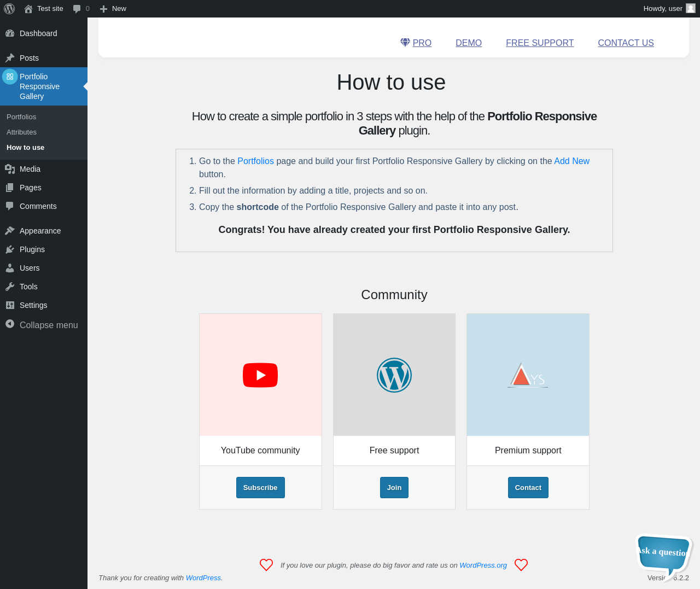Click user avatar in admin bar
700x589 pixels.
pyautogui.click(x=691, y=9)
